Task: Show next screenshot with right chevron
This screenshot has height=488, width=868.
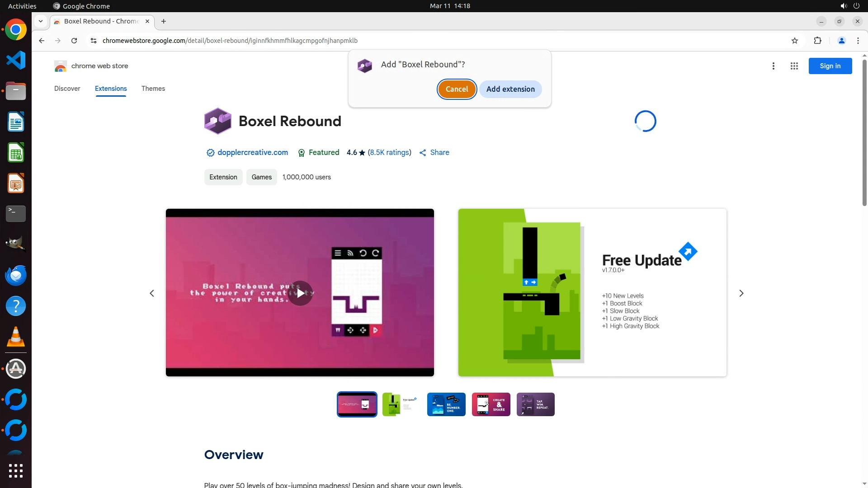Action: 741,293
